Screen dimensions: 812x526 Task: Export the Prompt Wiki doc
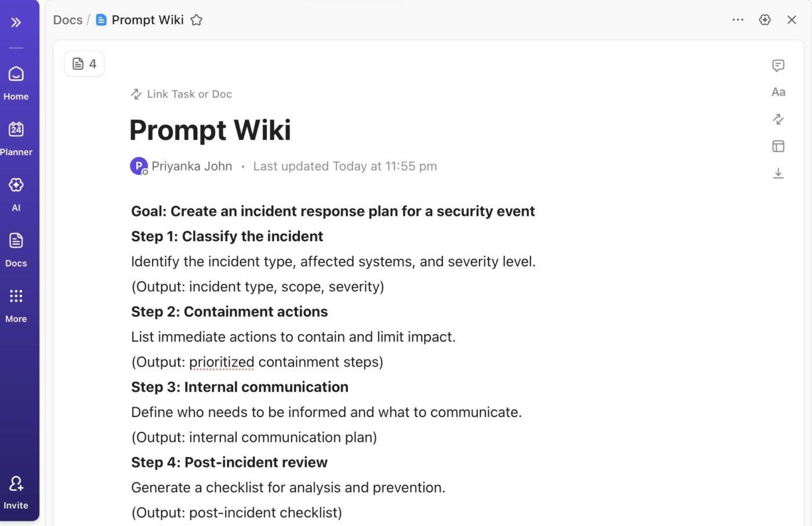[778, 173]
